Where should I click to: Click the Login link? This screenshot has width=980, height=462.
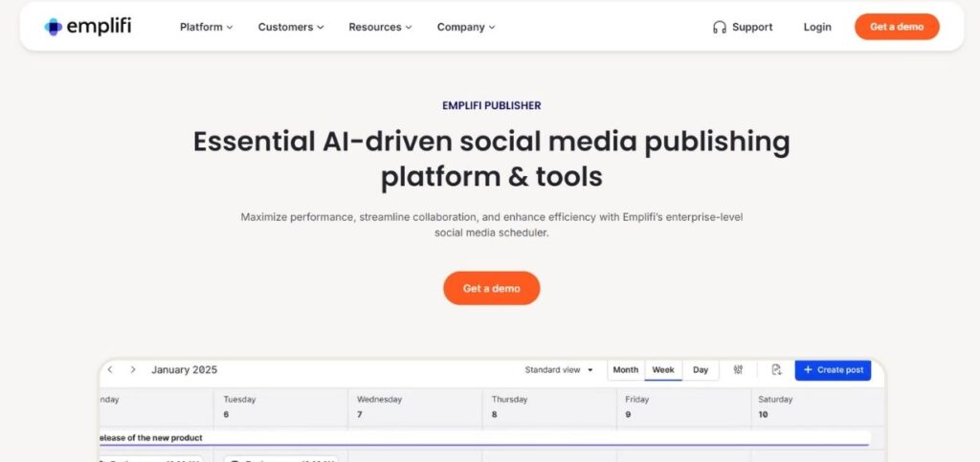(817, 27)
